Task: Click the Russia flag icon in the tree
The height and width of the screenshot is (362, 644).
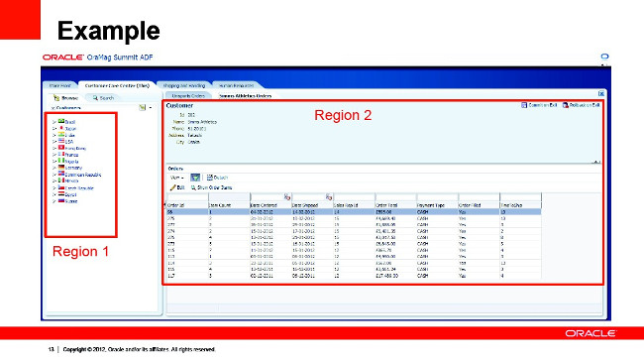Action: coord(61,200)
